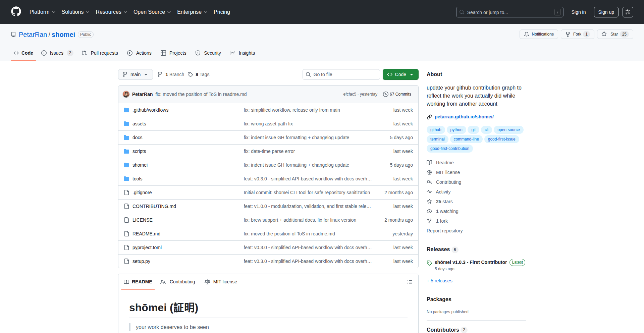Switch to the Issues tab

pyautogui.click(x=57, y=53)
